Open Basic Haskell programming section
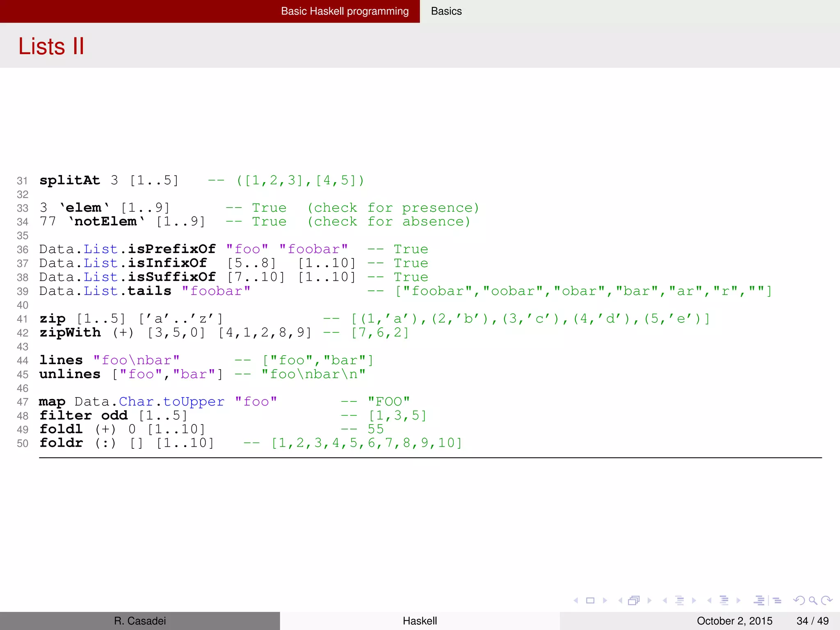The height and width of the screenshot is (630, 840). point(345,11)
